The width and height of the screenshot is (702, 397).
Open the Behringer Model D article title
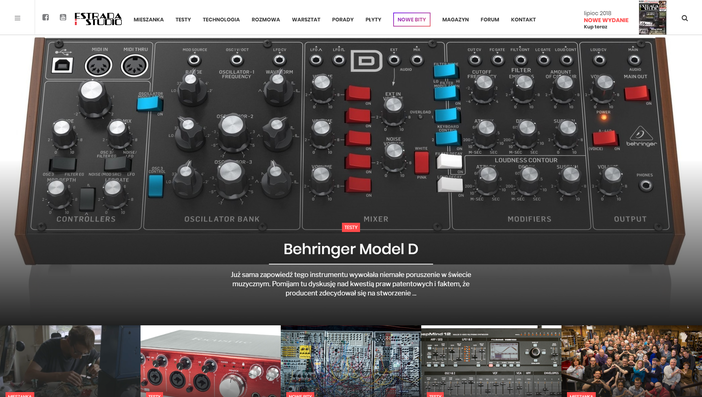click(x=351, y=249)
